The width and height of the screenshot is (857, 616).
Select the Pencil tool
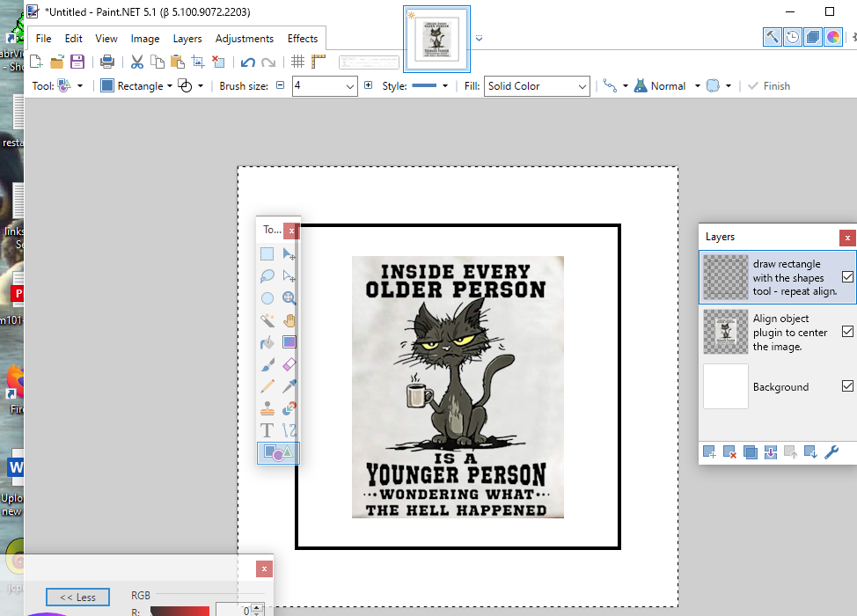coord(267,386)
